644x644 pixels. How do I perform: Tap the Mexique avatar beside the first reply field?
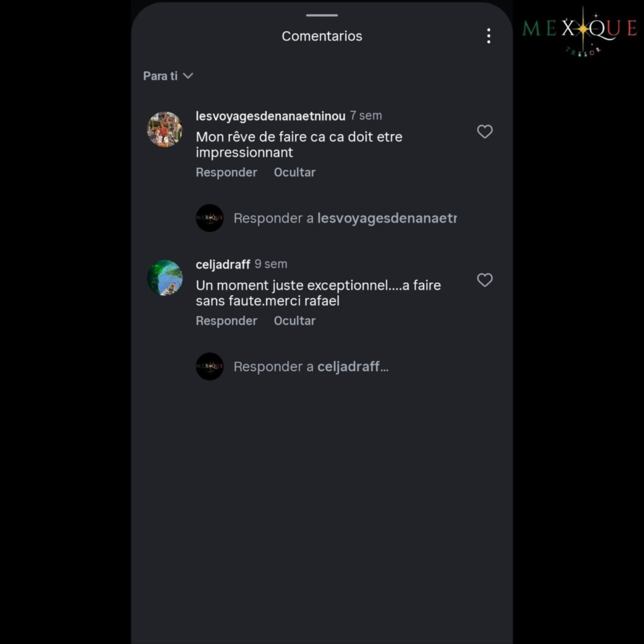click(209, 218)
